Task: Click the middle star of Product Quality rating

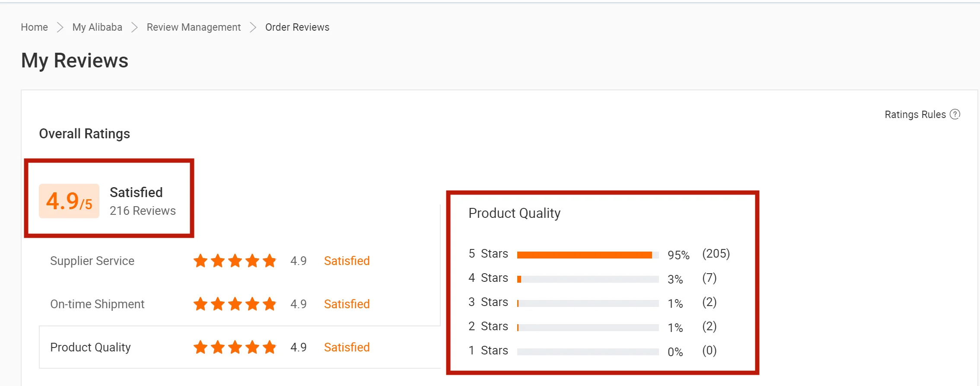Action: (235, 347)
